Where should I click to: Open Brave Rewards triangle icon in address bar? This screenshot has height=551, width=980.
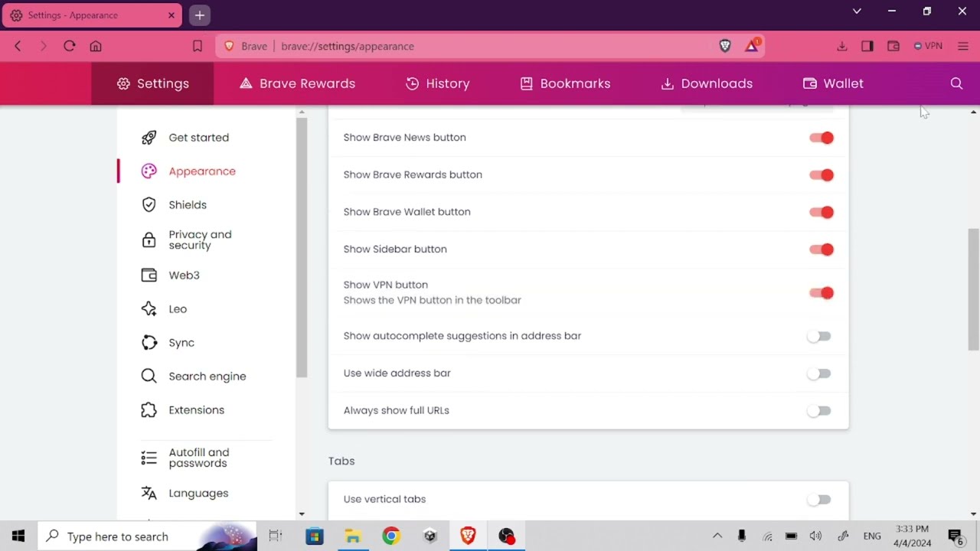(x=752, y=46)
